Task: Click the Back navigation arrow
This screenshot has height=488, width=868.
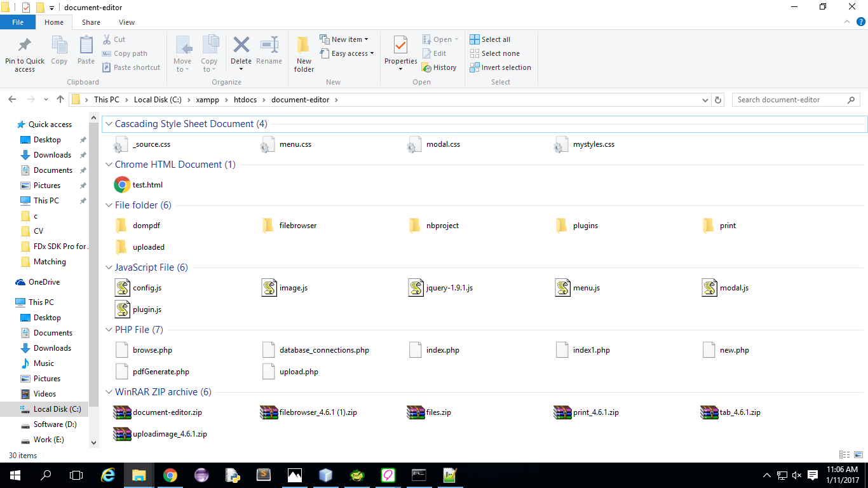Action: click(x=12, y=100)
